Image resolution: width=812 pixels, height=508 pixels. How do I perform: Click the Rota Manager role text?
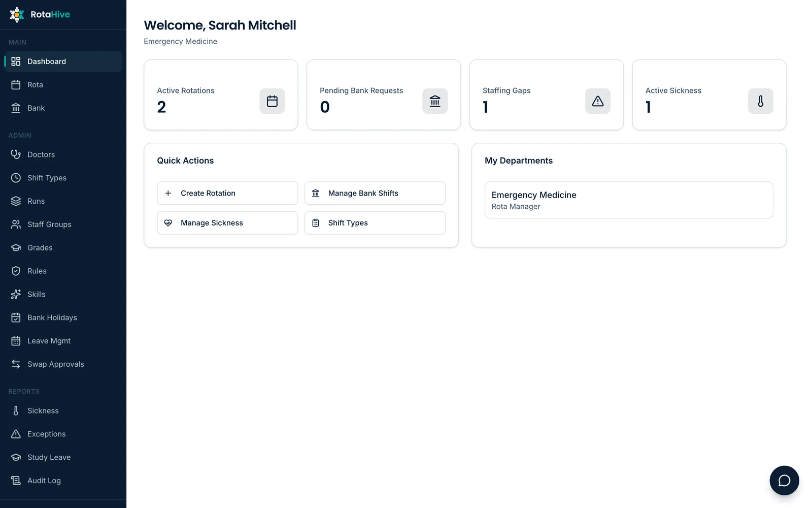point(516,207)
